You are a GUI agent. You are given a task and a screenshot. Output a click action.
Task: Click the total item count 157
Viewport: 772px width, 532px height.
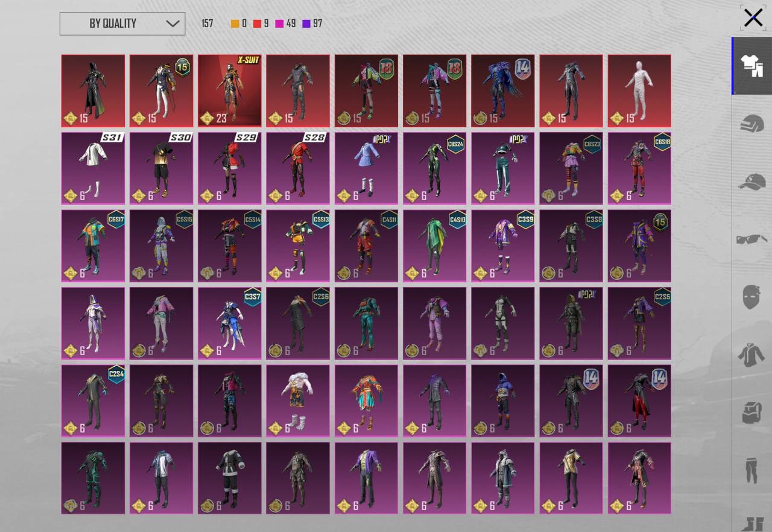pyautogui.click(x=207, y=24)
